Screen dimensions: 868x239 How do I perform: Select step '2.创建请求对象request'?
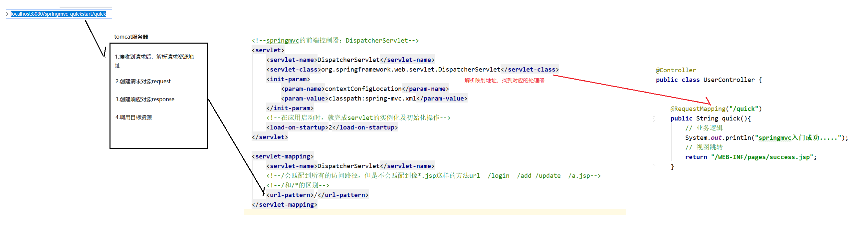[x=143, y=81]
